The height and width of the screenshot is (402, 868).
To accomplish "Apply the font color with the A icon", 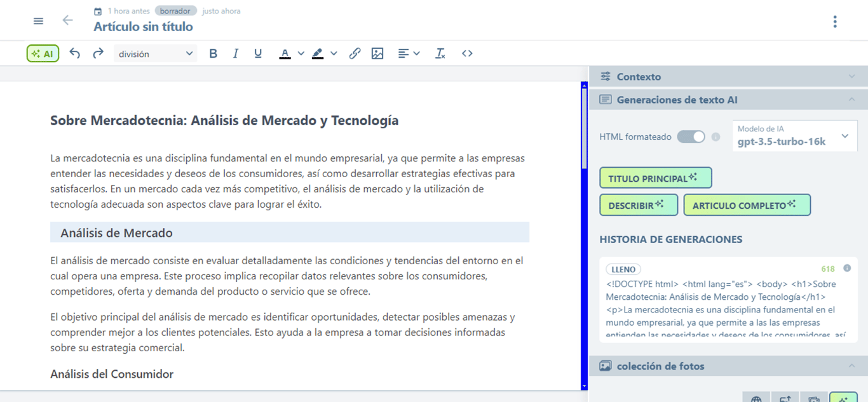I will [285, 54].
